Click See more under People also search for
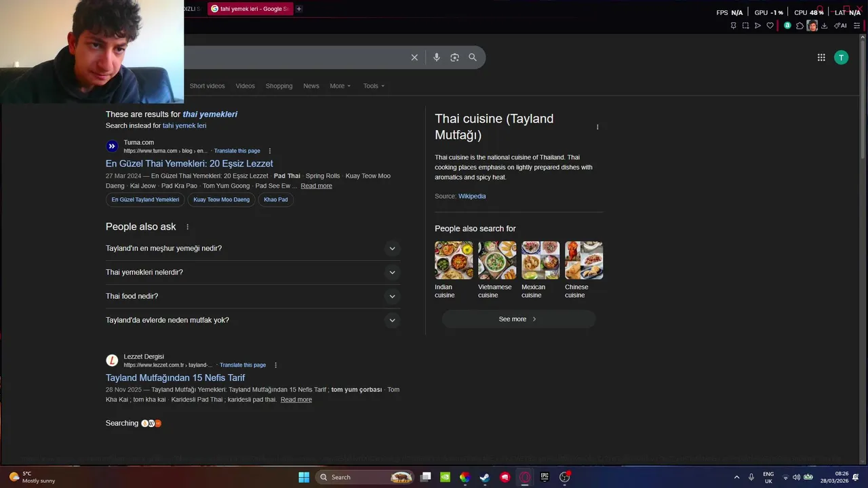 pyautogui.click(x=519, y=319)
